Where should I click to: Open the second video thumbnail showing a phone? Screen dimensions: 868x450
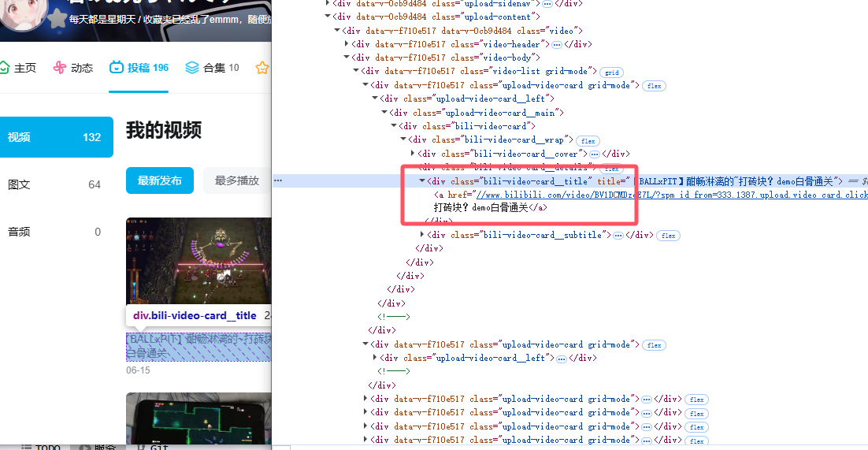click(198, 419)
